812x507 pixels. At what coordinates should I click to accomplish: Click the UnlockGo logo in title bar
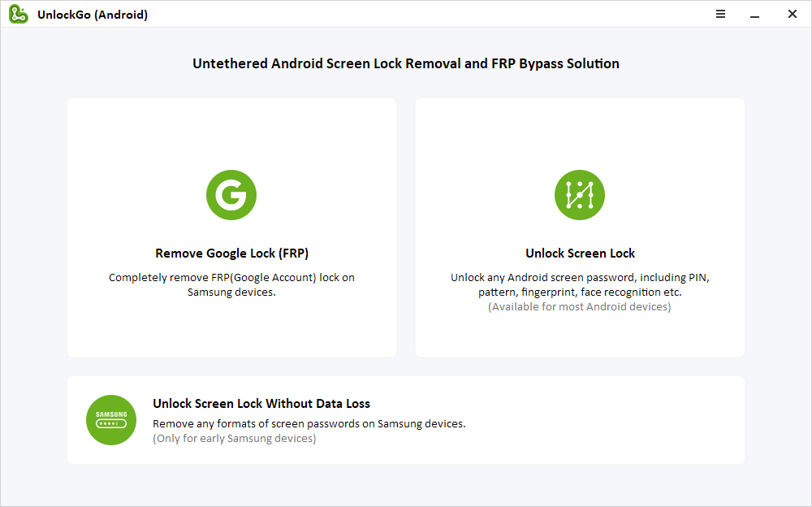coord(18,14)
